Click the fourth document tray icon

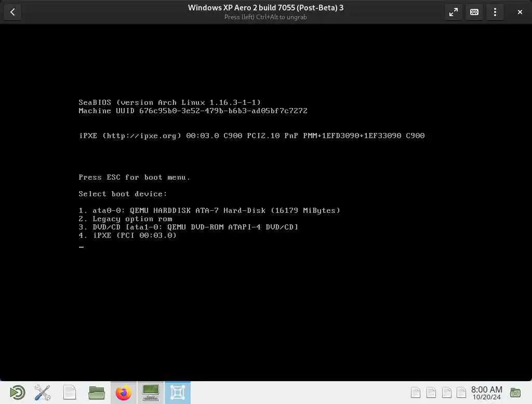coord(461,393)
